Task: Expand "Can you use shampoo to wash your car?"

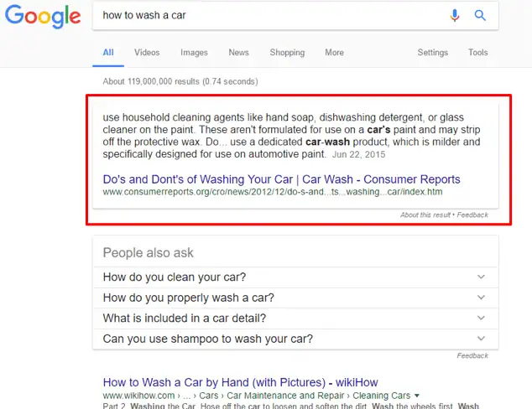Action: pos(294,339)
